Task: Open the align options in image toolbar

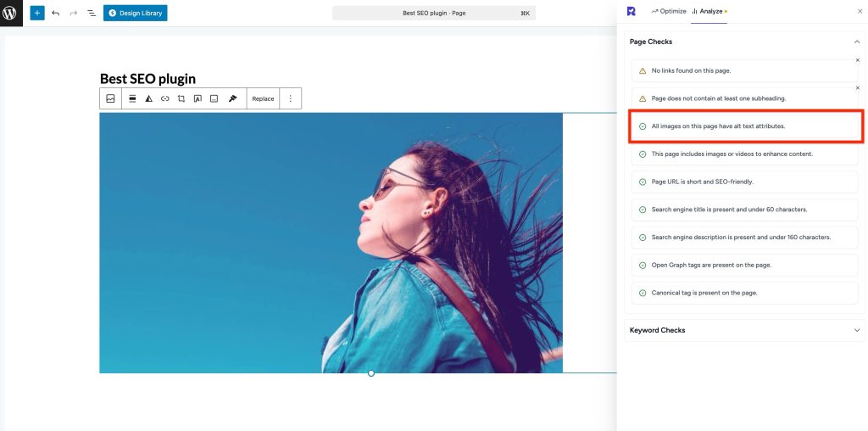Action: [x=132, y=98]
